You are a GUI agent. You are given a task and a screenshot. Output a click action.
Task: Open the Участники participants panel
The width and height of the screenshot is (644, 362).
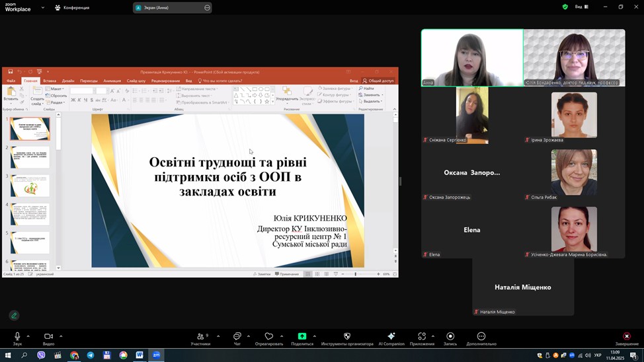(x=200, y=337)
